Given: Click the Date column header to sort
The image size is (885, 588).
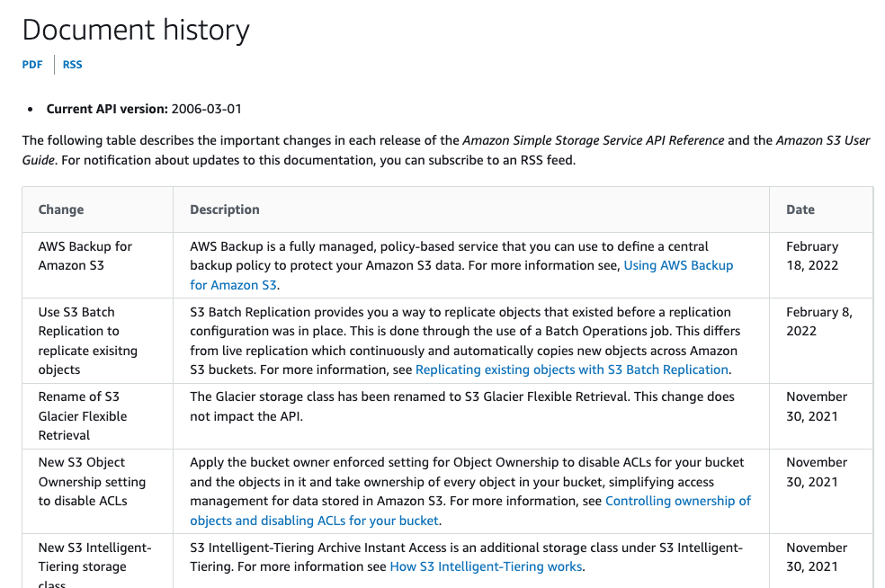Looking at the screenshot, I should [799, 209].
